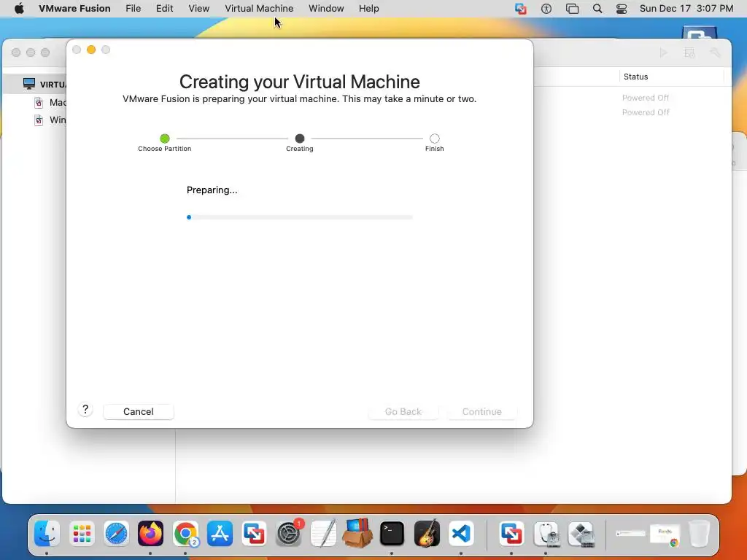Select the Mac item in Library sidebar
The image size is (747, 560).
58,102
